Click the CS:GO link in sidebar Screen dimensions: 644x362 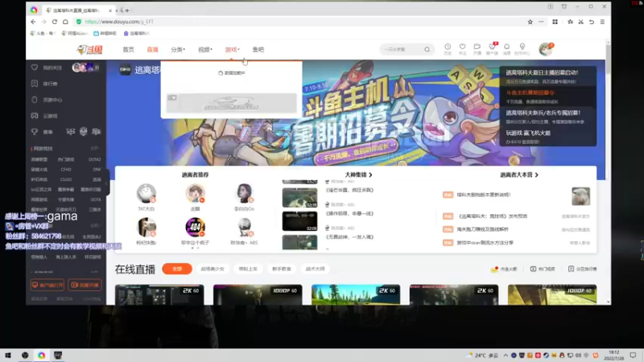66,179
